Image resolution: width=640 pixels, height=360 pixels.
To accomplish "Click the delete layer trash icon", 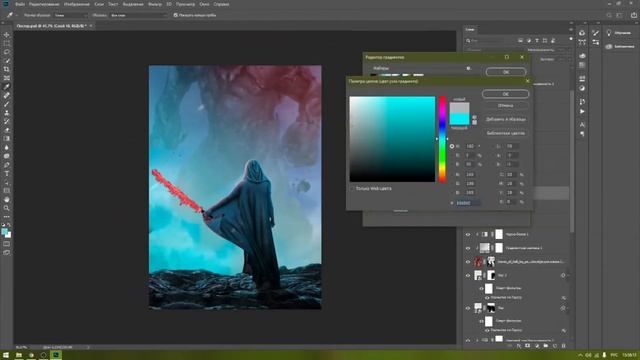I will 564,346.
